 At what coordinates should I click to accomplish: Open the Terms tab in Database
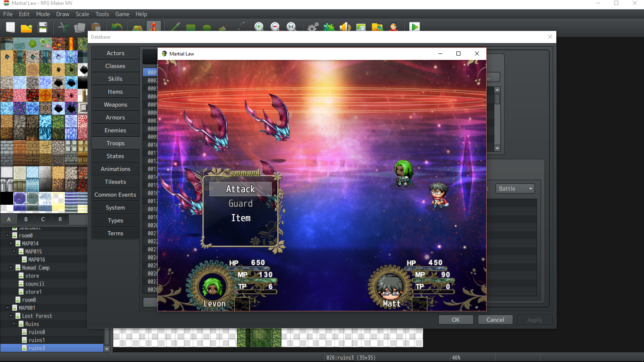pos(116,233)
